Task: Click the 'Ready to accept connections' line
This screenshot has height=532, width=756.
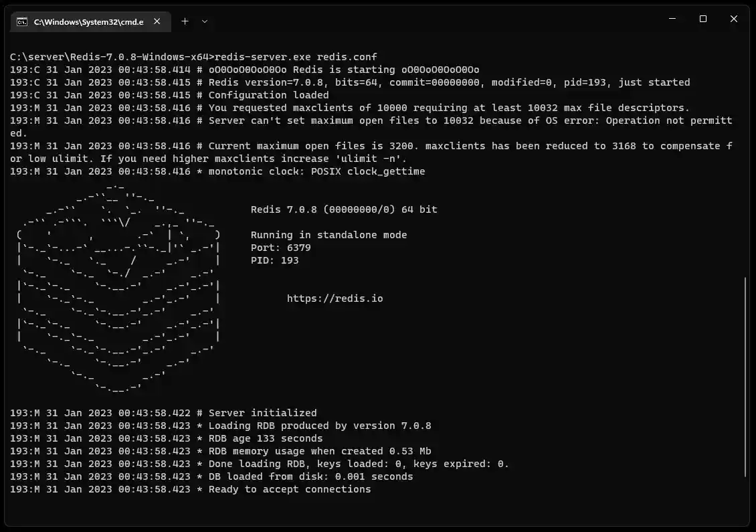Action: click(191, 489)
